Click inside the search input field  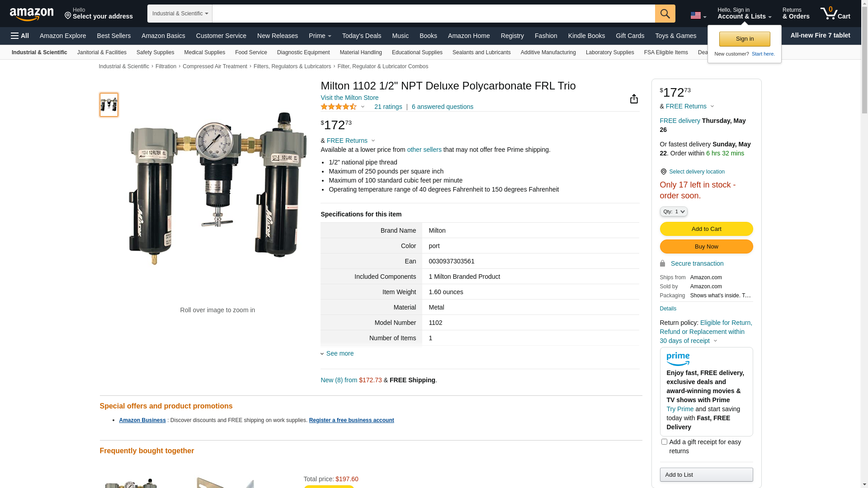(434, 14)
